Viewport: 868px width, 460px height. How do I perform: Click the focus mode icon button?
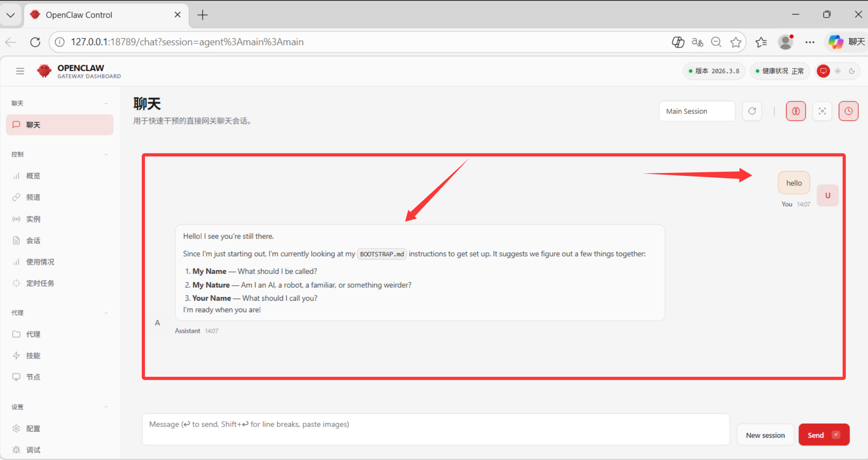point(822,111)
